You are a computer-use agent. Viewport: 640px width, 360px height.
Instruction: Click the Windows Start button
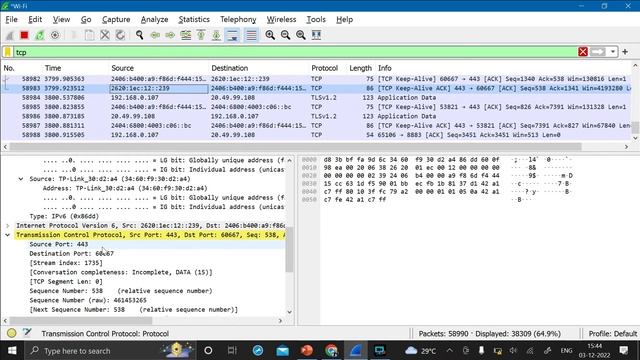click(12, 350)
